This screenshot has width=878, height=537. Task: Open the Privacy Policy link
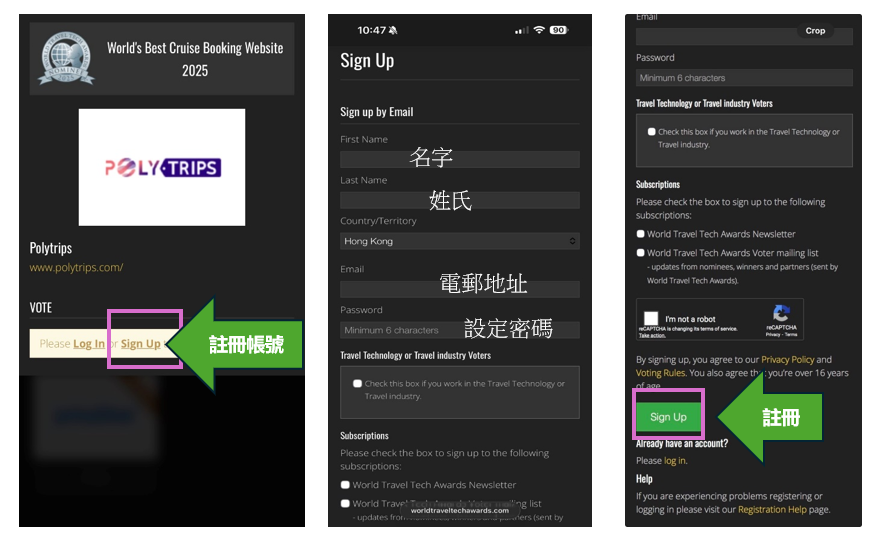click(x=788, y=360)
